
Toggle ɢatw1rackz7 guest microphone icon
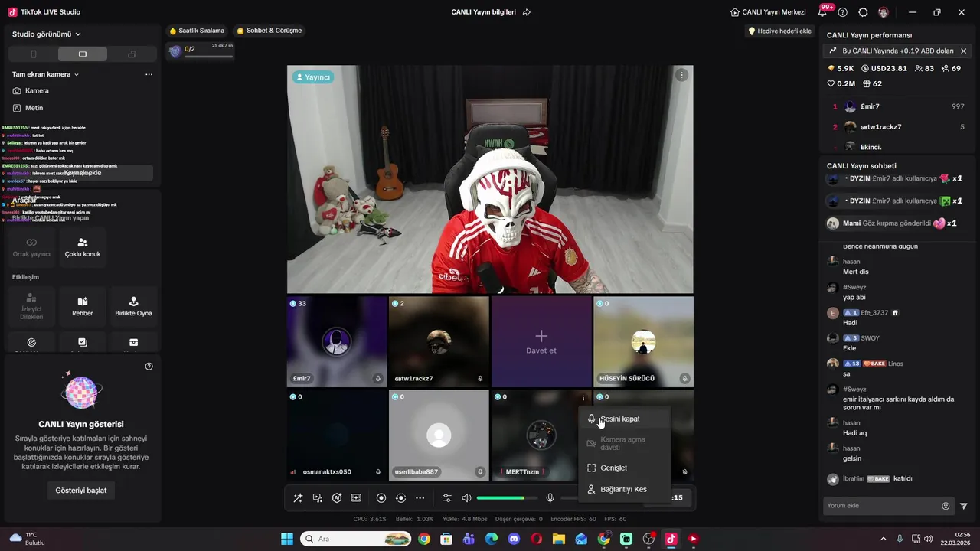click(x=480, y=379)
